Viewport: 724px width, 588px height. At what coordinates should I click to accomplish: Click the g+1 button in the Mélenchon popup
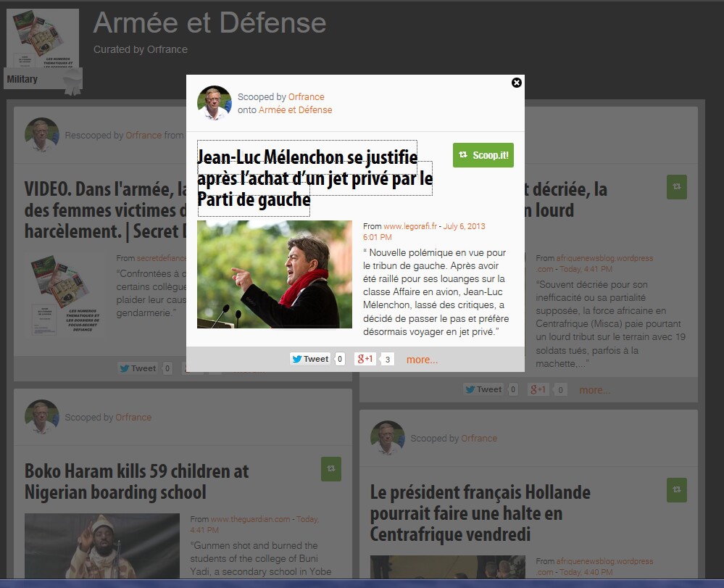[365, 359]
